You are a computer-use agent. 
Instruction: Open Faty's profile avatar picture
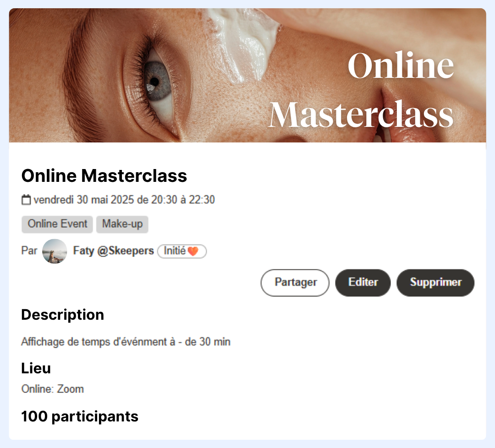tap(55, 251)
